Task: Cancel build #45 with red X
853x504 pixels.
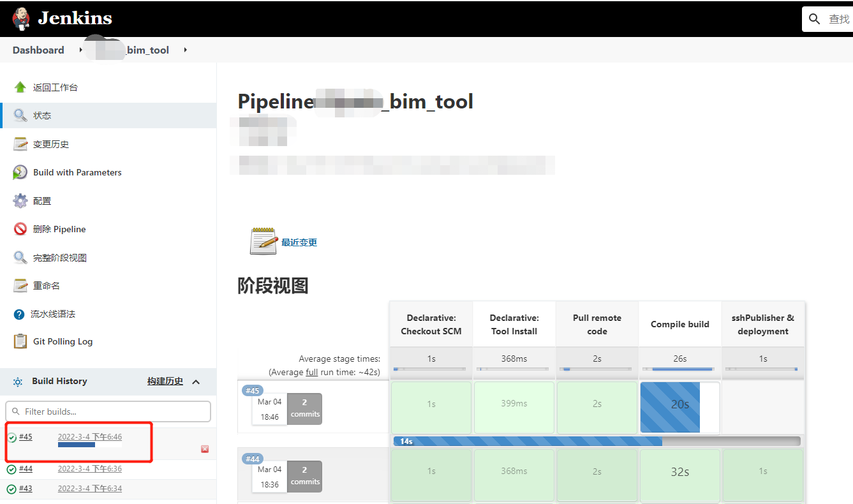Action: tap(205, 449)
